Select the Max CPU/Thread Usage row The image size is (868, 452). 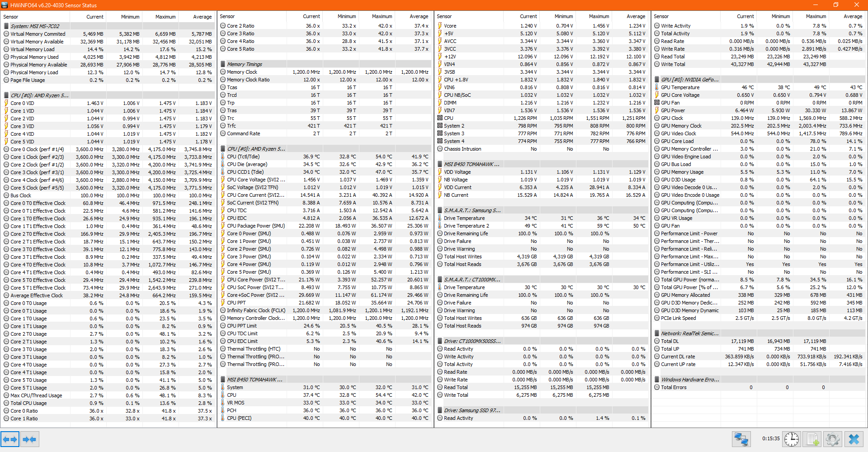[108, 395]
